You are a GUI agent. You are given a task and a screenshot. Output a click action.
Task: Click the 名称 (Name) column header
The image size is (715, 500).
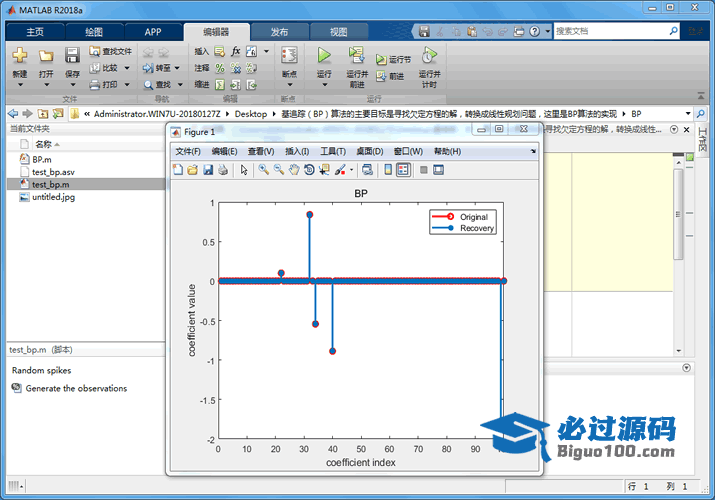(x=43, y=144)
